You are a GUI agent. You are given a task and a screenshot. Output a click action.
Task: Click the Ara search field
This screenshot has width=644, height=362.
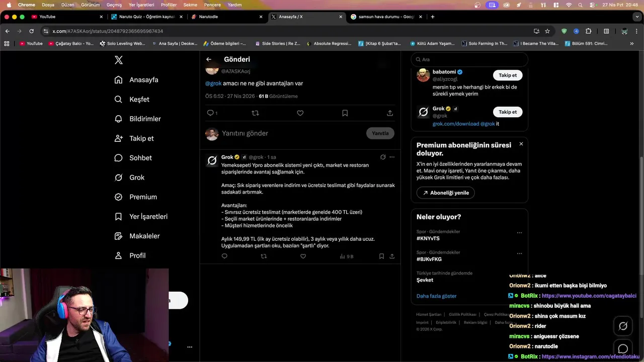tap(469, 59)
